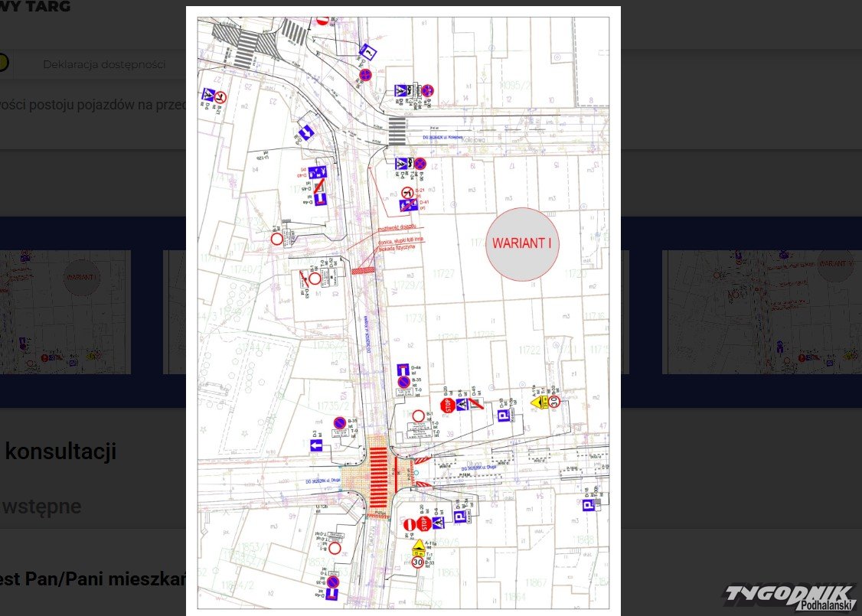Click the 30 speed limit sign at upper right

(554, 401)
